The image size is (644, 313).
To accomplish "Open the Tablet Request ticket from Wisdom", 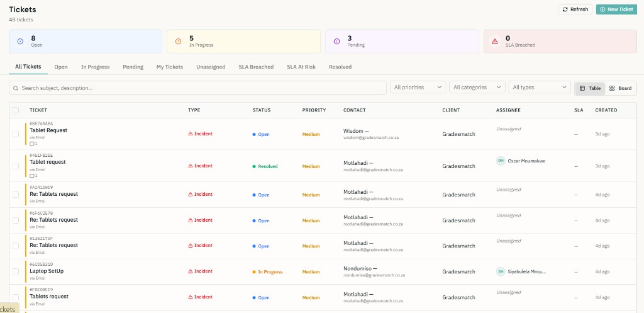I will coord(48,130).
